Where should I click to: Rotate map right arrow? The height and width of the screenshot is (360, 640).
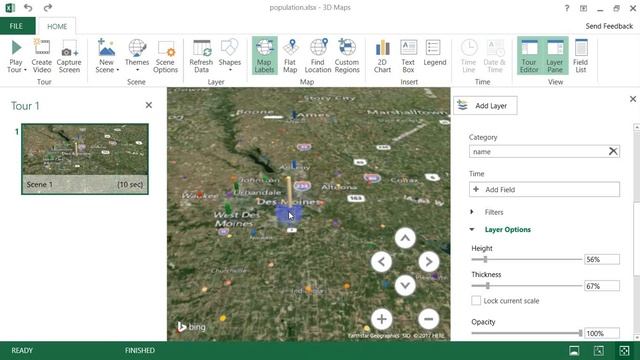(x=429, y=262)
